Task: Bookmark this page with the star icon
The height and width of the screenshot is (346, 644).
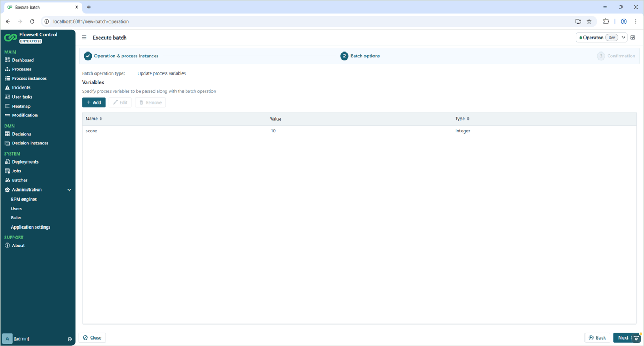Action: tap(589, 21)
